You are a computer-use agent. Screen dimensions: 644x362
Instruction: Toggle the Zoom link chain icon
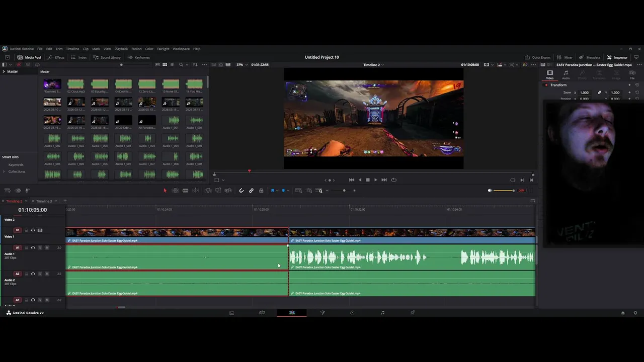[599, 93]
